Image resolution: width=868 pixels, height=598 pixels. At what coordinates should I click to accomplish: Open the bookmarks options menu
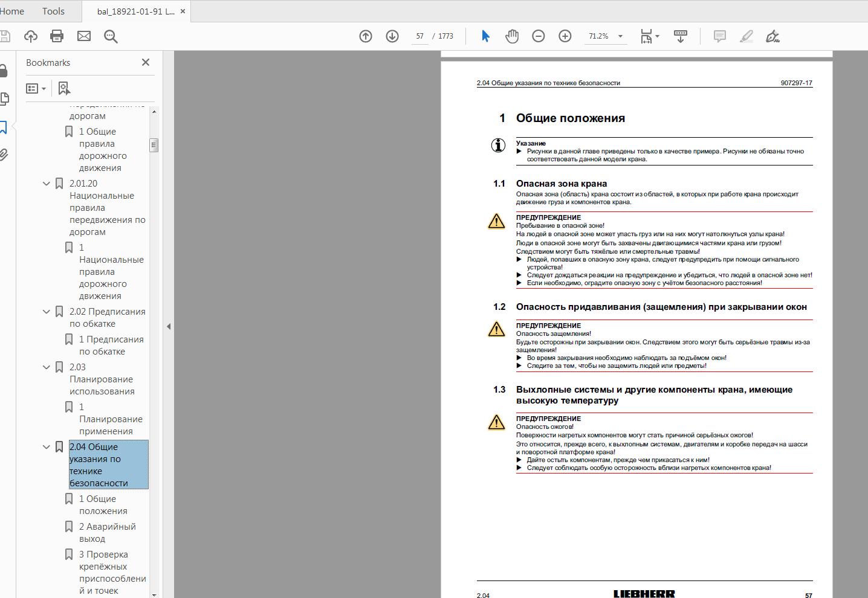[36, 89]
